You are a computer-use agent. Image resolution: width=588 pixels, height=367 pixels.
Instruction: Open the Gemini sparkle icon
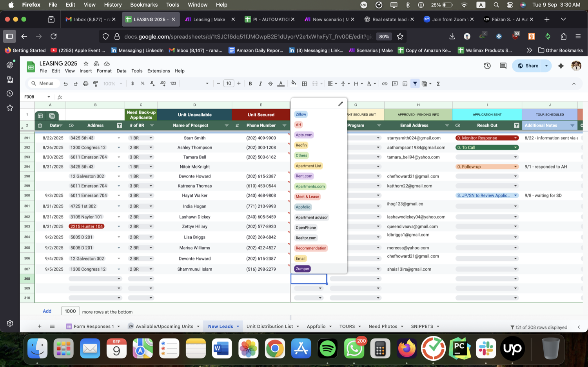click(x=561, y=66)
